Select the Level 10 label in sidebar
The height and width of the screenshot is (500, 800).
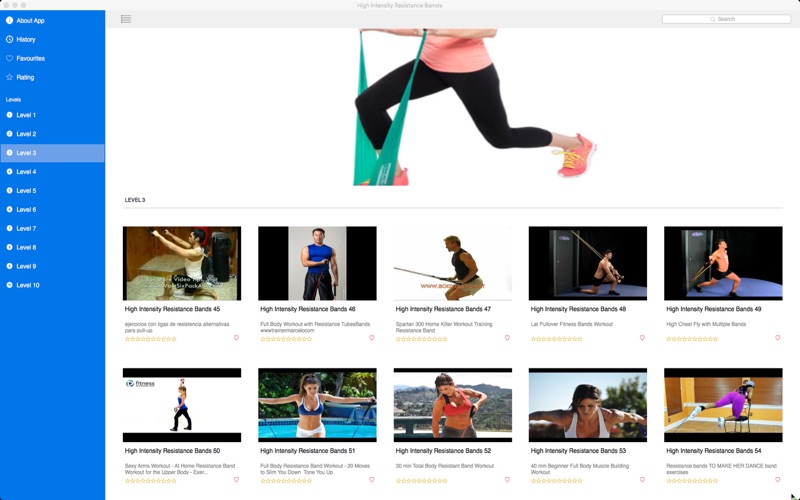coord(28,285)
